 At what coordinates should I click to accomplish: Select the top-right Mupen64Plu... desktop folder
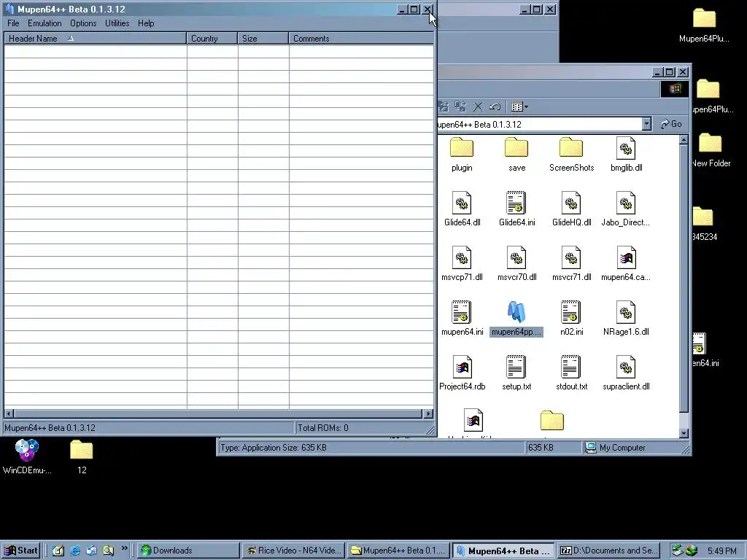point(704,26)
